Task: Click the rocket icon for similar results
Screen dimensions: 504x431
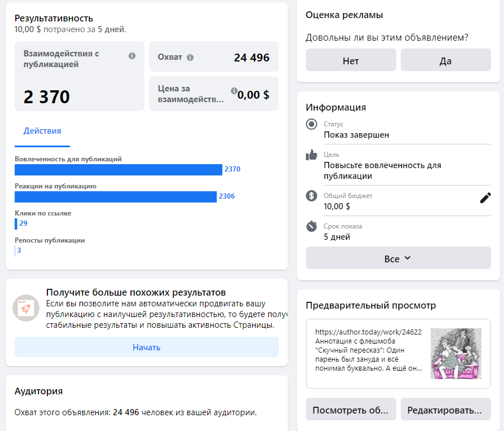Action: (x=26, y=308)
